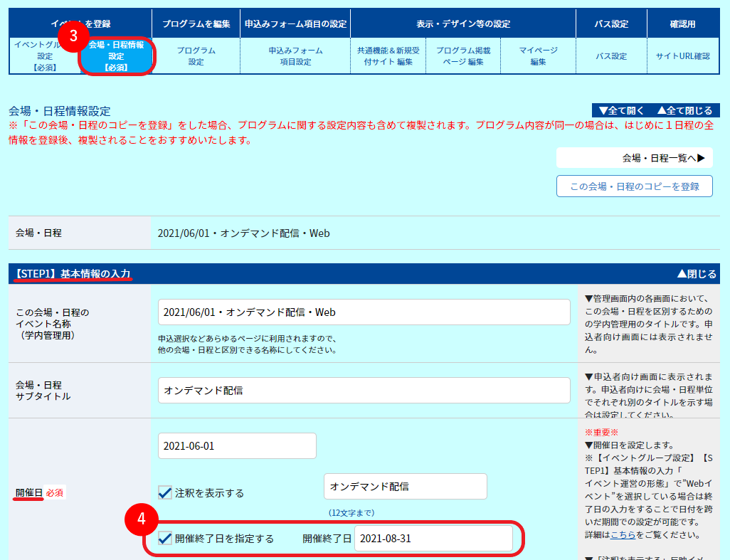Screen dimensions: 730x560
Task: Click the 【STEP1】基本情報の入力 section title
Action: point(73,274)
